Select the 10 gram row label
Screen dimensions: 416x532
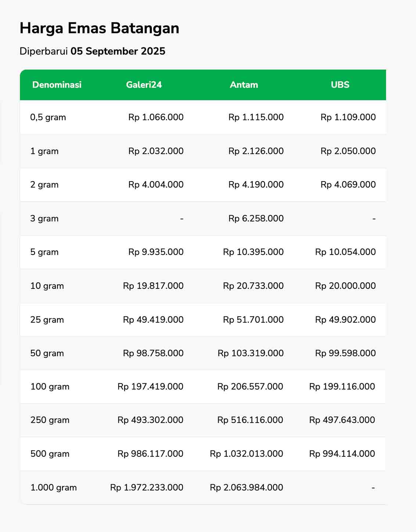[x=47, y=286]
